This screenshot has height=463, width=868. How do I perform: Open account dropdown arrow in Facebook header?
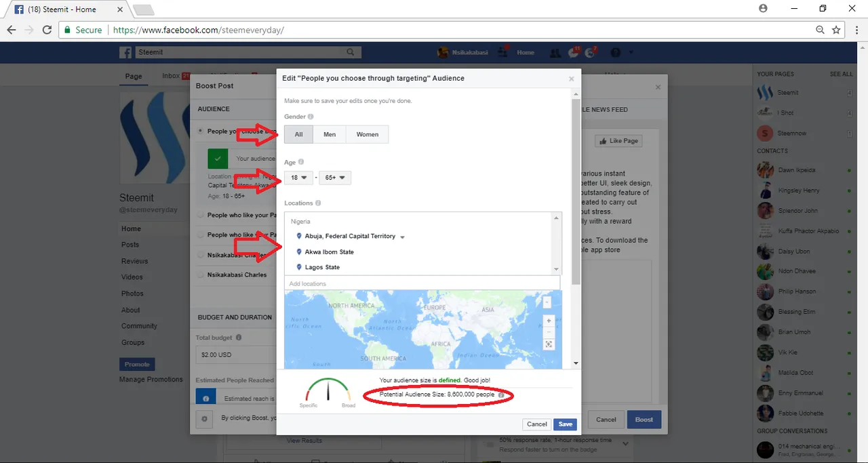tap(631, 52)
